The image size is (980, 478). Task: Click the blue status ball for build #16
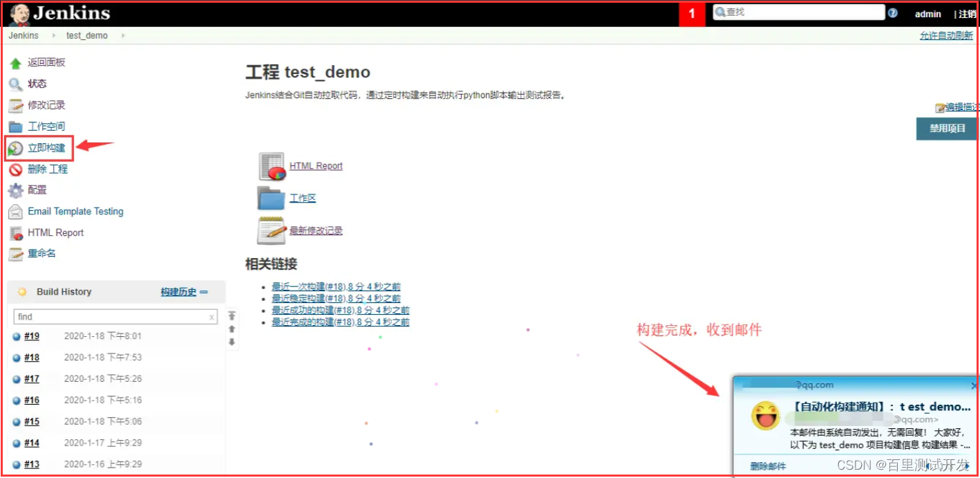tap(17, 401)
